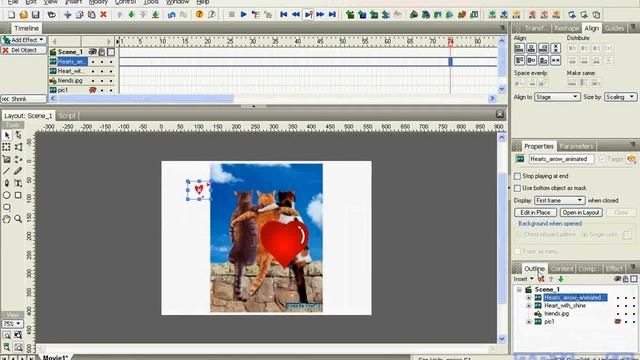The width and height of the screenshot is (640, 360).
Task: Select the Zoom magnifier tool
Action: coord(18,219)
